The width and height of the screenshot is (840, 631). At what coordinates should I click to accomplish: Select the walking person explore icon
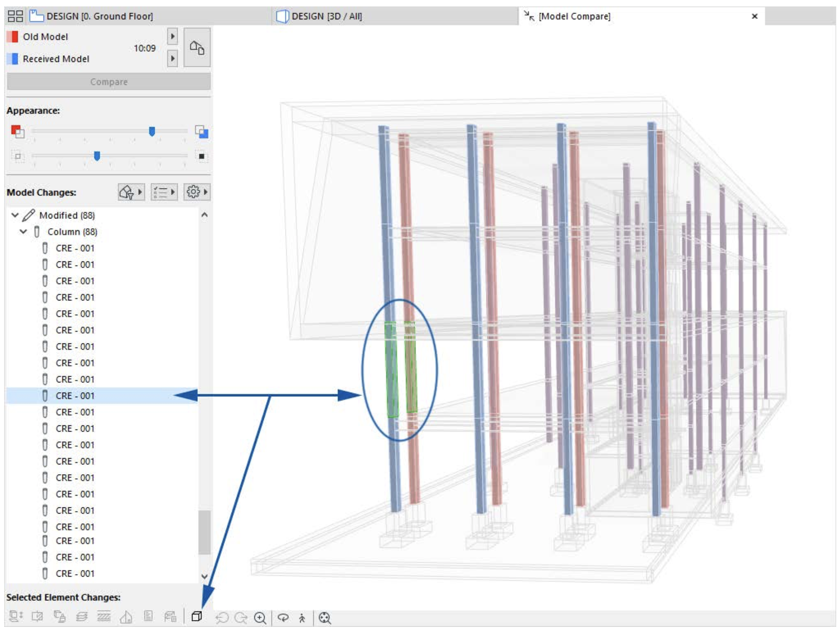(x=302, y=618)
